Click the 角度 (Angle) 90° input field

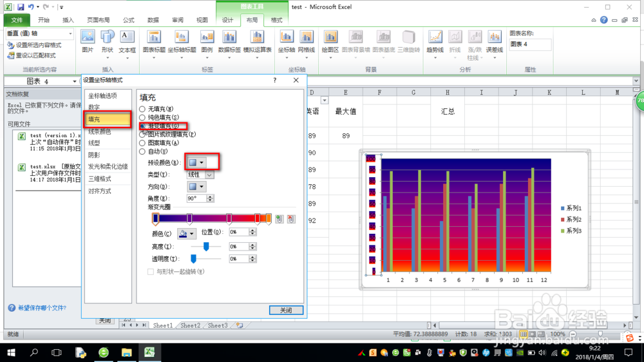coord(196,198)
